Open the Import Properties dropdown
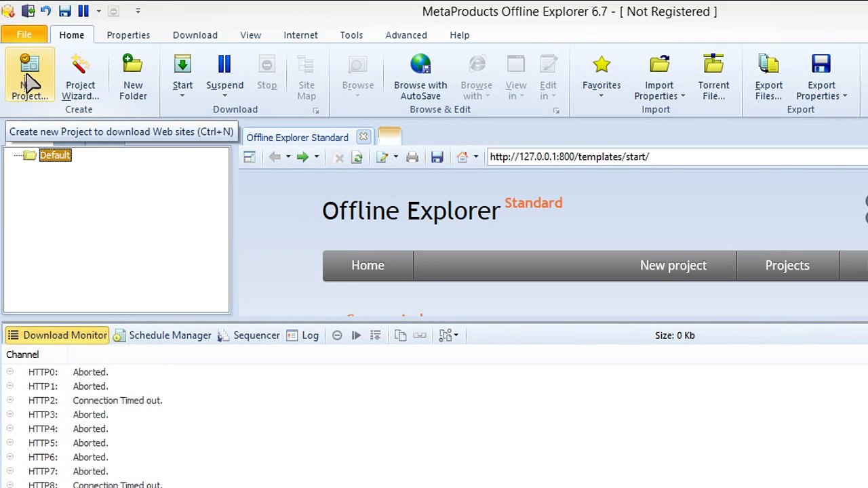This screenshot has height=488, width=868. tap(683, 96)
